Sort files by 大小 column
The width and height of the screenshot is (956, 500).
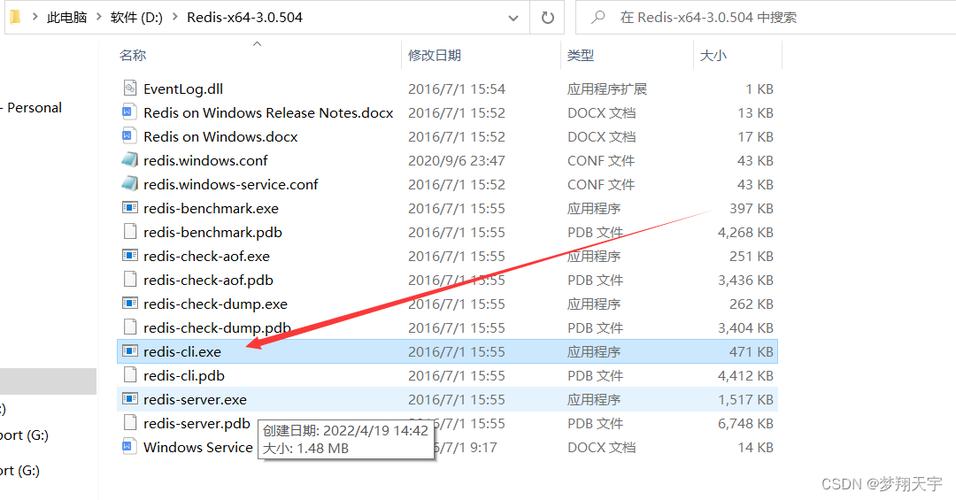(713, 55)
